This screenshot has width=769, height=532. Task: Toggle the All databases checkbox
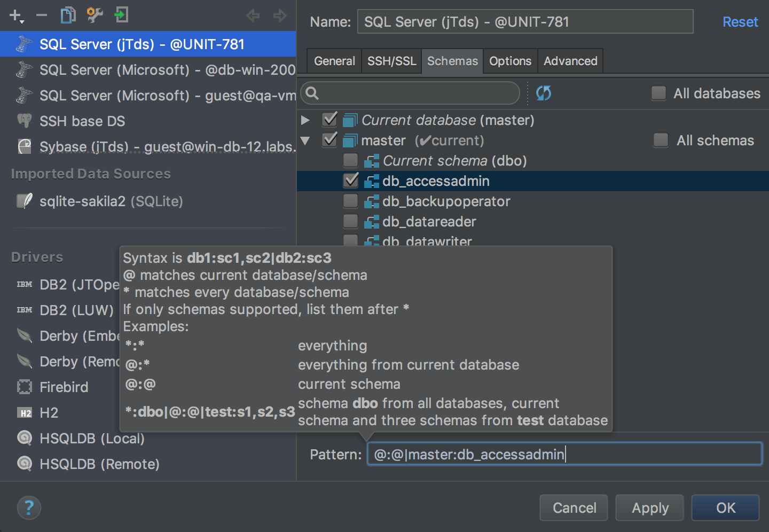[658, 93]
